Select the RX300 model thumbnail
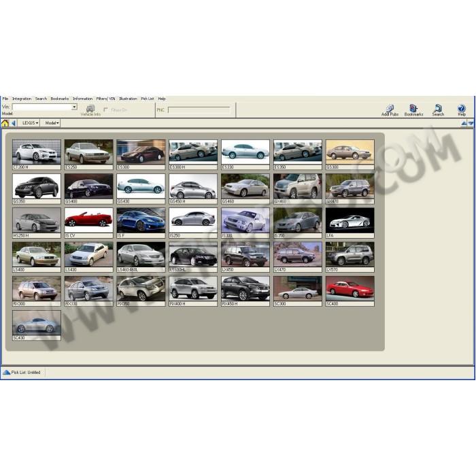 [x=37, y=291]
